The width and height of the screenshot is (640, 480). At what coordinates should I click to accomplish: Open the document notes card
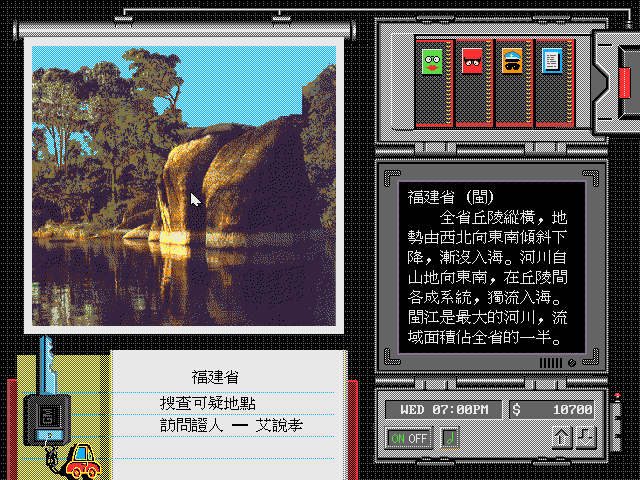pyautogui.click(x=552, y=61)
